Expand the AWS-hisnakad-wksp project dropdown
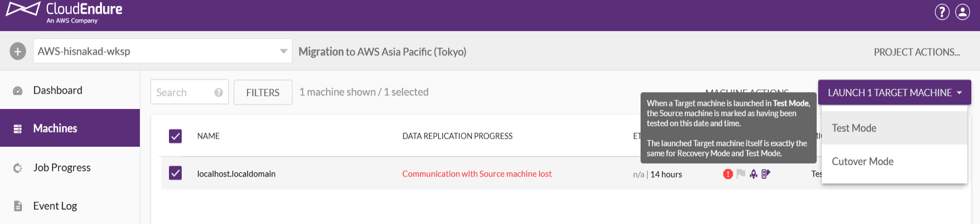Viewport: 980px width, 224px height. point(283,51)
